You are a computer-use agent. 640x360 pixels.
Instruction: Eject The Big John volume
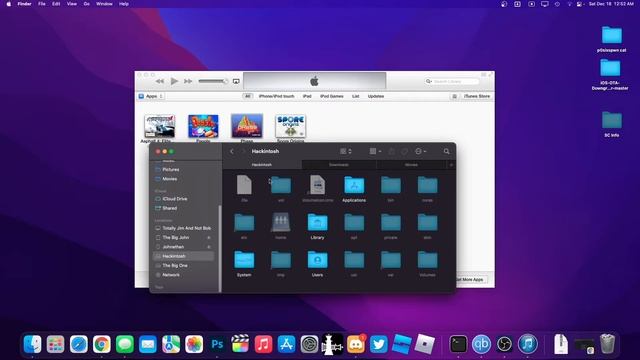209,238
